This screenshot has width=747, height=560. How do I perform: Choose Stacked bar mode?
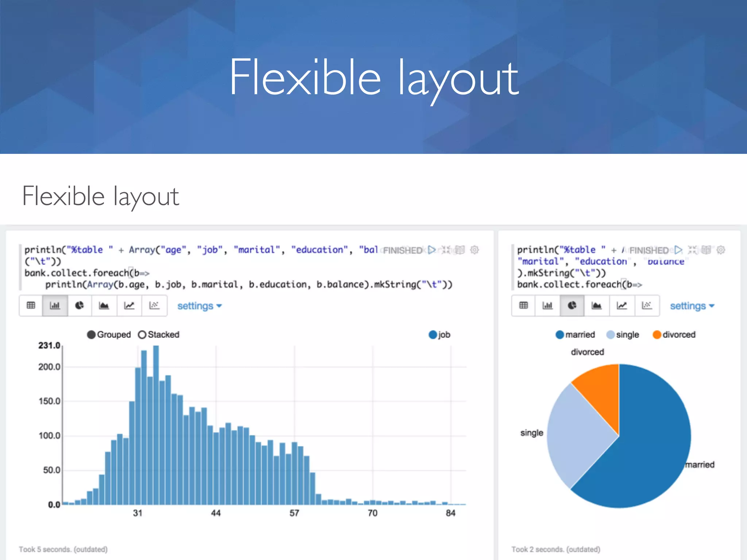pyautogui.click(x=159, y=335)
